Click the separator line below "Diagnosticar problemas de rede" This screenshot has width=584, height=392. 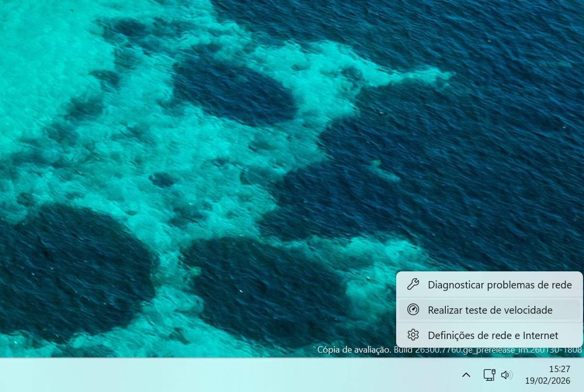[x=489, y=297]
